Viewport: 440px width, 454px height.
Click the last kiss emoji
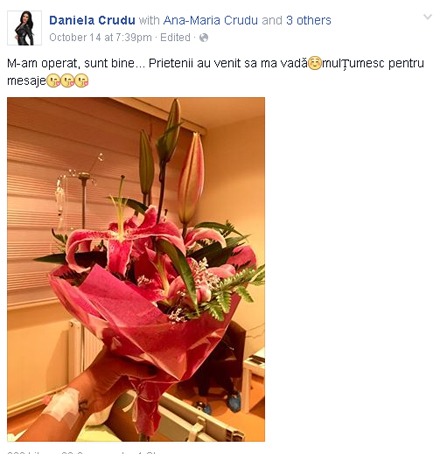point(81,81)
